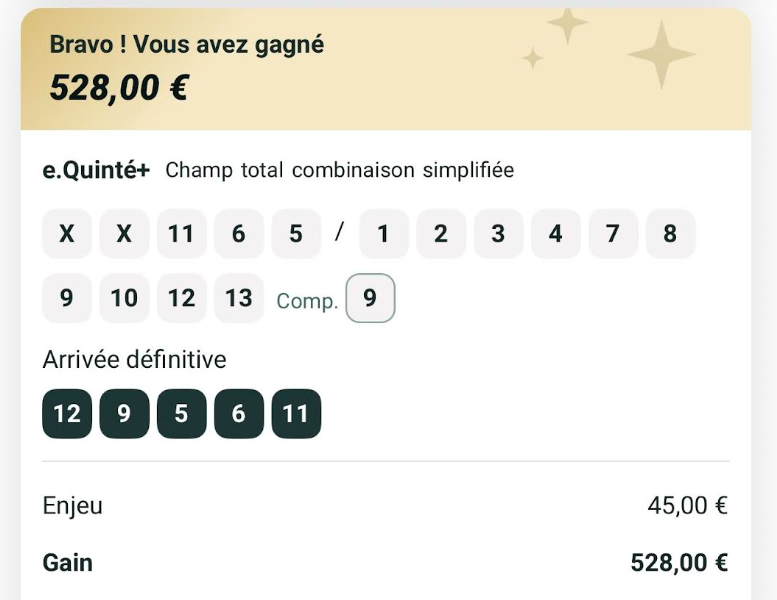The image size is (777, 600).
Task: Select the number 13 chip
Action: 239,298
